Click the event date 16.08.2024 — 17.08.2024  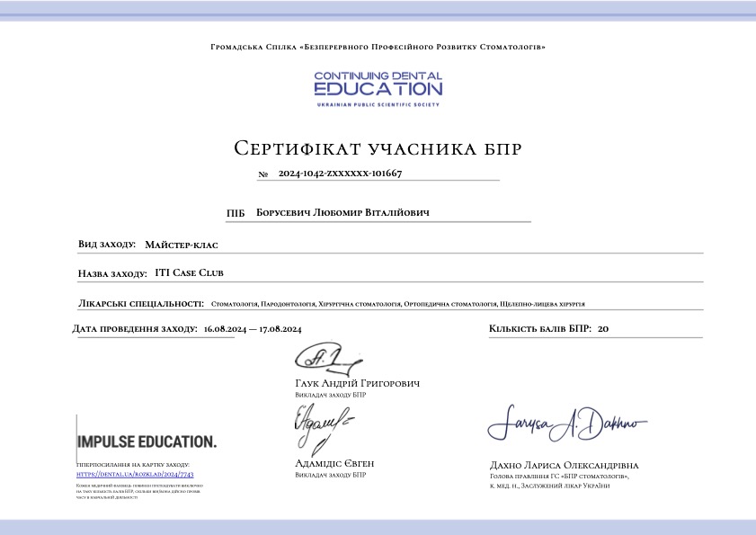coord(253,330)
